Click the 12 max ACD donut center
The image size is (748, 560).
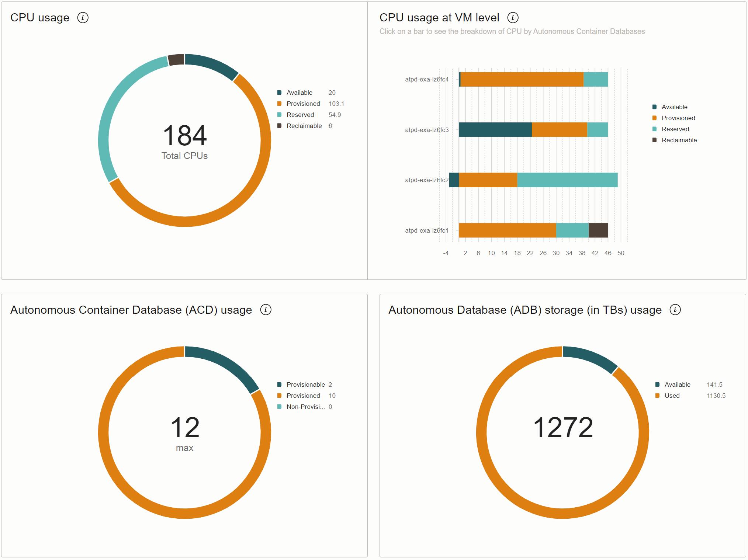pyautogui.click(x=185, y=433)
